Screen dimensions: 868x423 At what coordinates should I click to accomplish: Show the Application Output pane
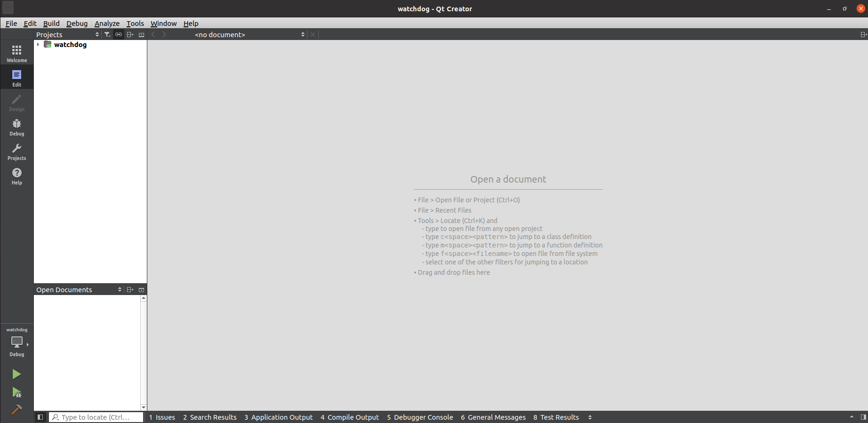click(279, 417)
